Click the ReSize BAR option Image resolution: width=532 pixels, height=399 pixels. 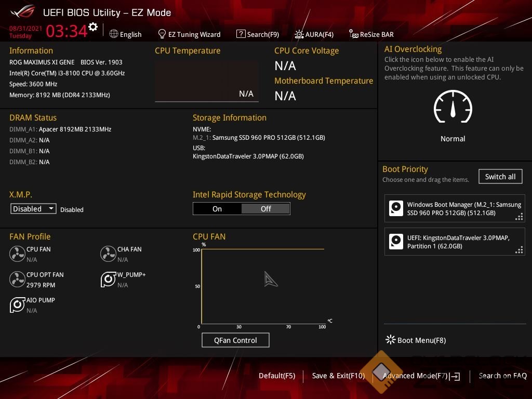click(371, 34)
